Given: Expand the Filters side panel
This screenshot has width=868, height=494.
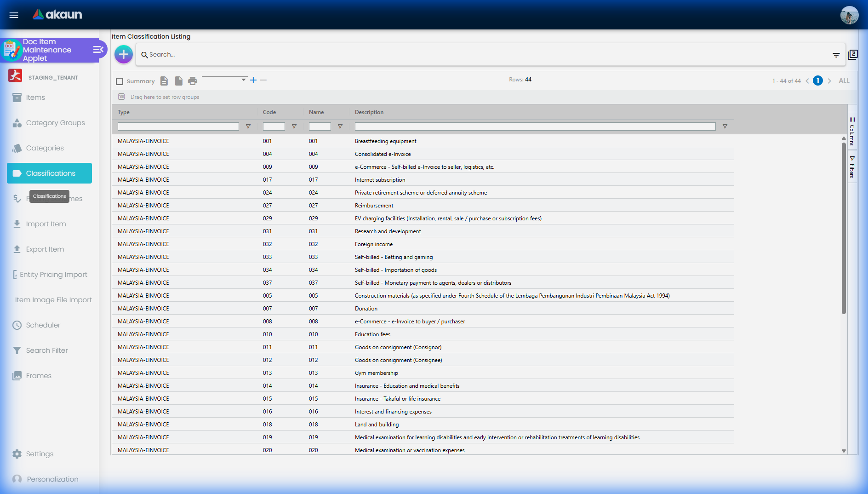Looking at the screenshot, I should coord(852,167).
